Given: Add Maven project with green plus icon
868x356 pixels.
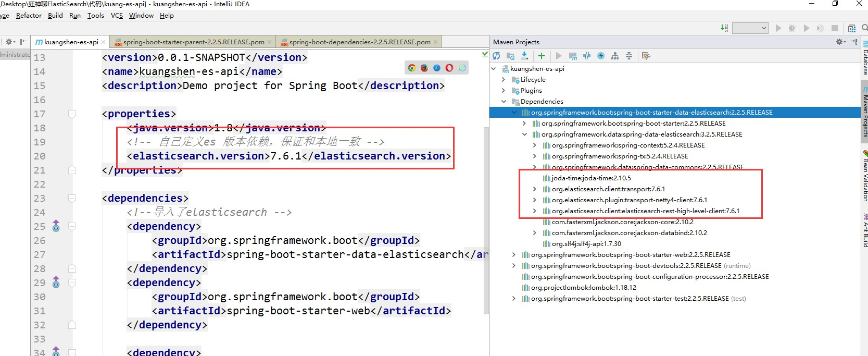Looking at the screenshot, I should pos(542,56).
